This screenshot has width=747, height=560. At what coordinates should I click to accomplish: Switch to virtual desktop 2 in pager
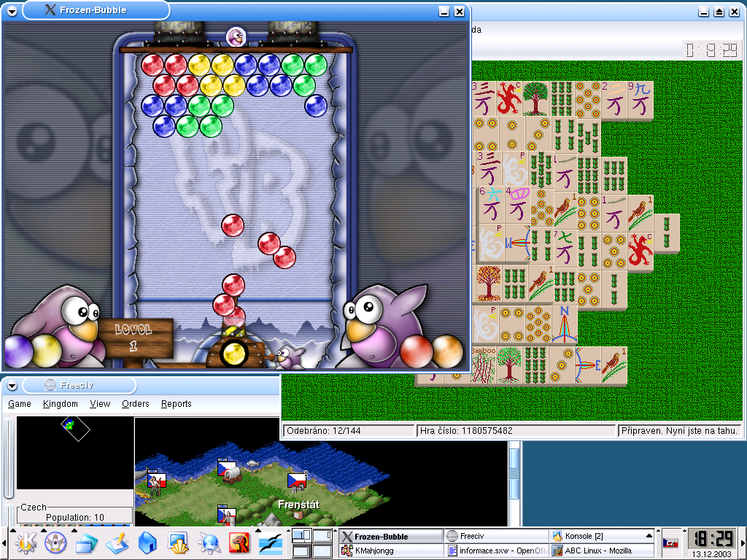[x=322, y=536]
